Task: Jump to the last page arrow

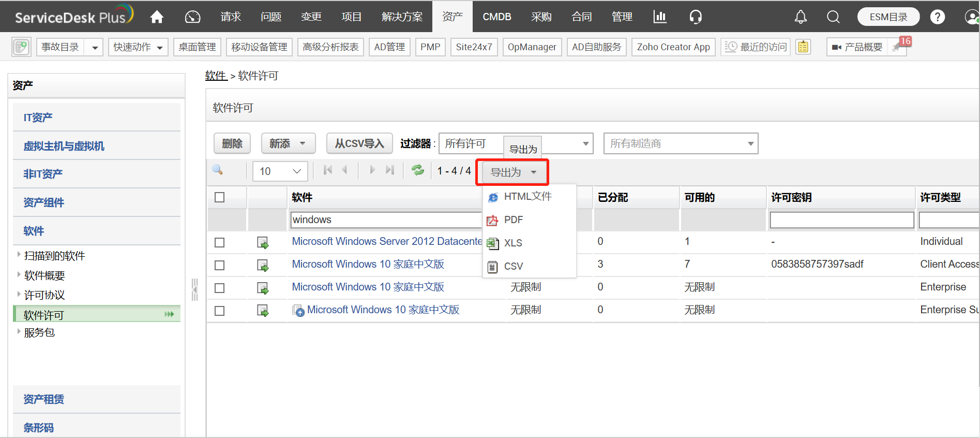Action: point(390,170)
